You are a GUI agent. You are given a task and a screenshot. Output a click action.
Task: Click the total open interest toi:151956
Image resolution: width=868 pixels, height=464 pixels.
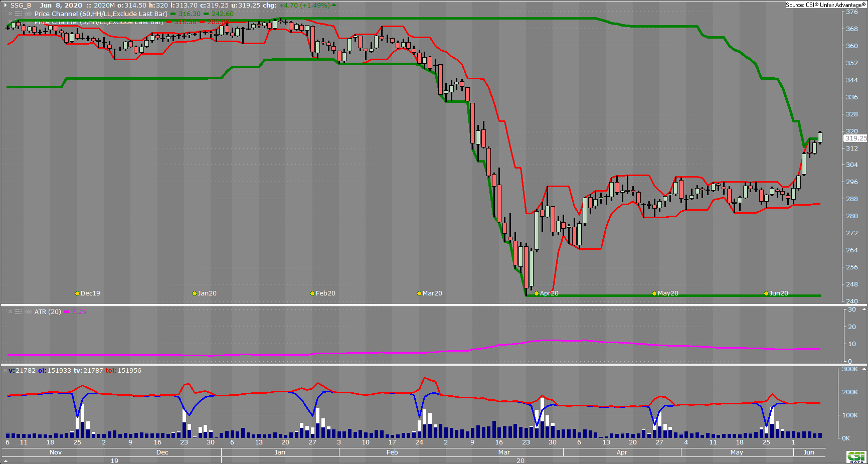(x=123, y=371)
